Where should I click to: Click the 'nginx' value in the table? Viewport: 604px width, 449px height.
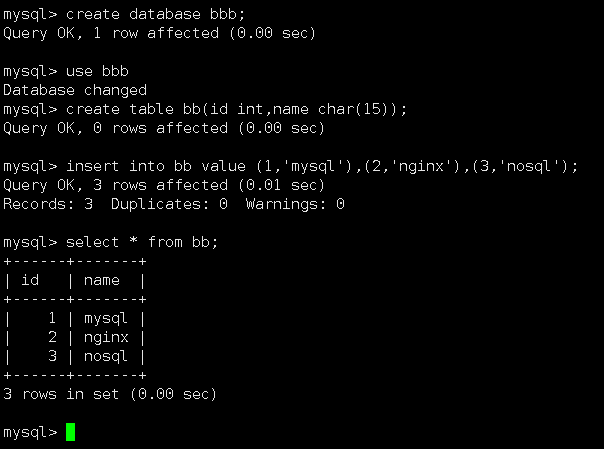point(106,337)
